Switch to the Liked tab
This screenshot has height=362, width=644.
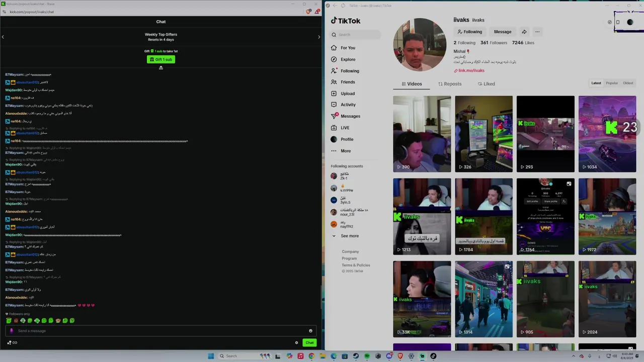[x=487, y=84]
